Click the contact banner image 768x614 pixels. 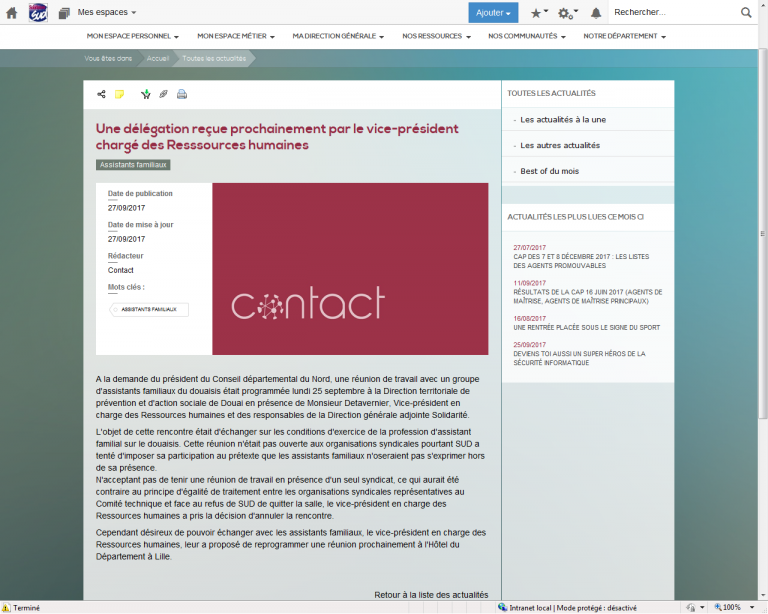(350, 269)
